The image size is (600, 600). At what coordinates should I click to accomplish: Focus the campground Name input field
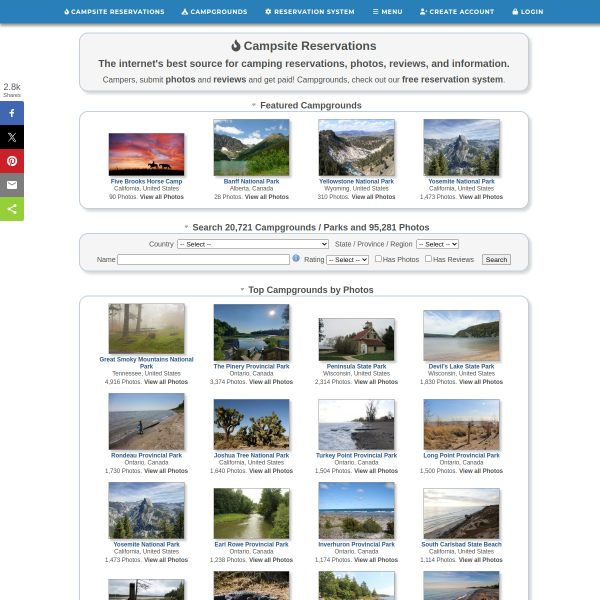[x=204, y=259]
